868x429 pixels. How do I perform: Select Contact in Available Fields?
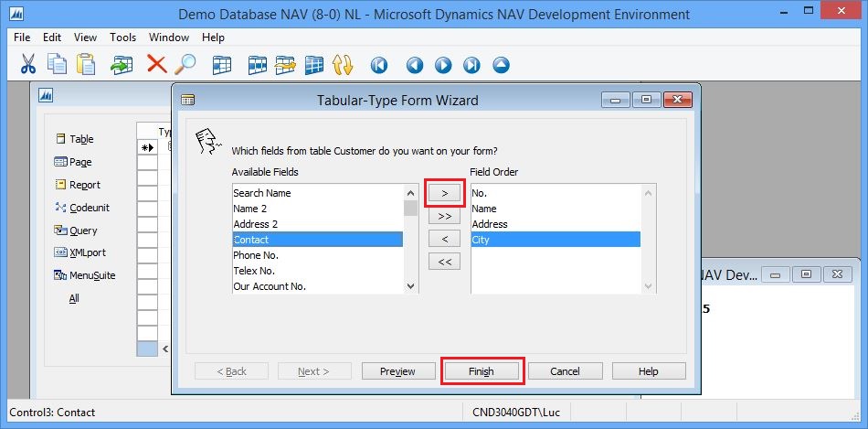[318, 240]
